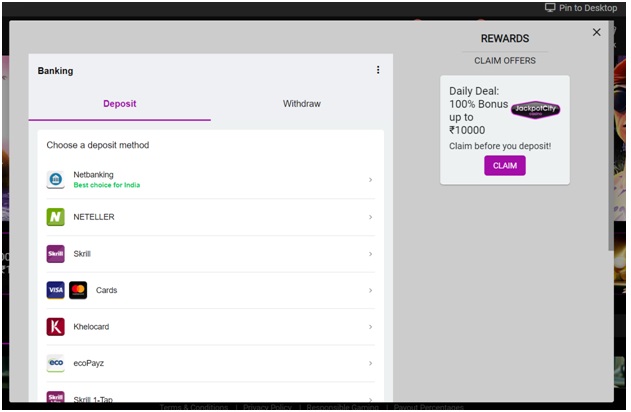This screenshot has width=631, height=412.
Task: Select NETELLER as deposit method
Action: click(210, 217)
